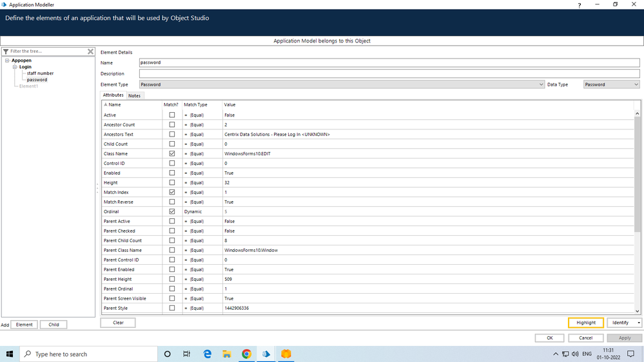Uncheck Match for Class Name attribute
644x362 pixels.
[x=171, y=153]
